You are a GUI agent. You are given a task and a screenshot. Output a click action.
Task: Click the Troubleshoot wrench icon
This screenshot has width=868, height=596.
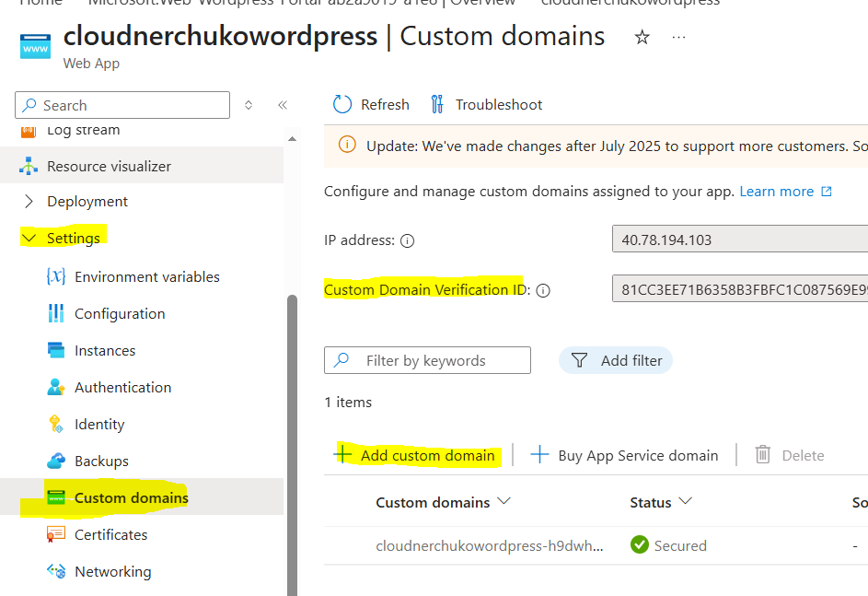(x=437, y=104)
